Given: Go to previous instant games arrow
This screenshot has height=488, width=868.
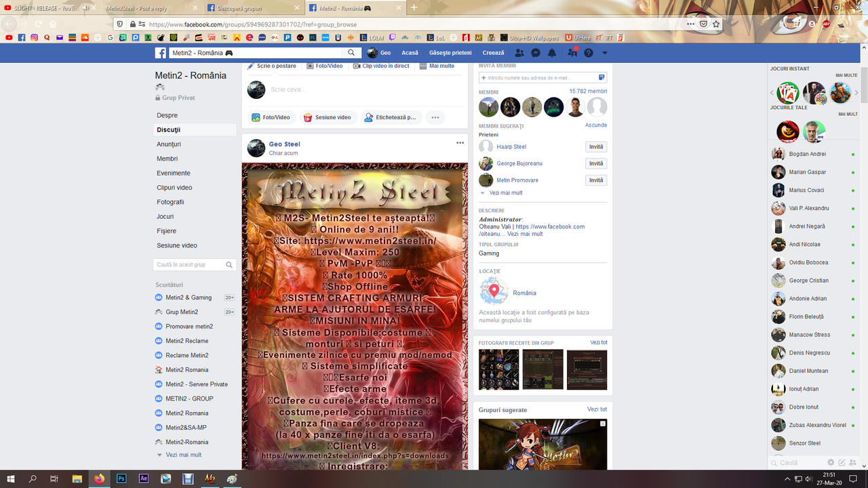Looking at the screenshot, I should [772, 93].
